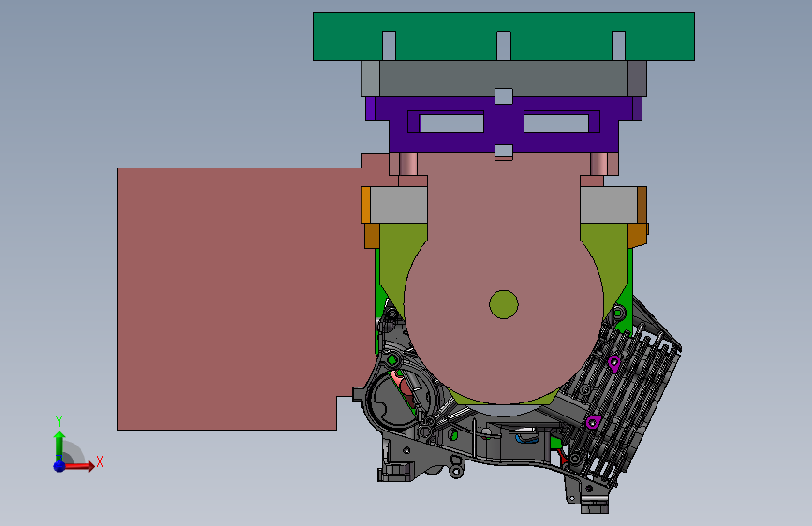Click the olive center hole of the disc
The height and width of the screenshot is (526, 812).
tap(504, 304)
